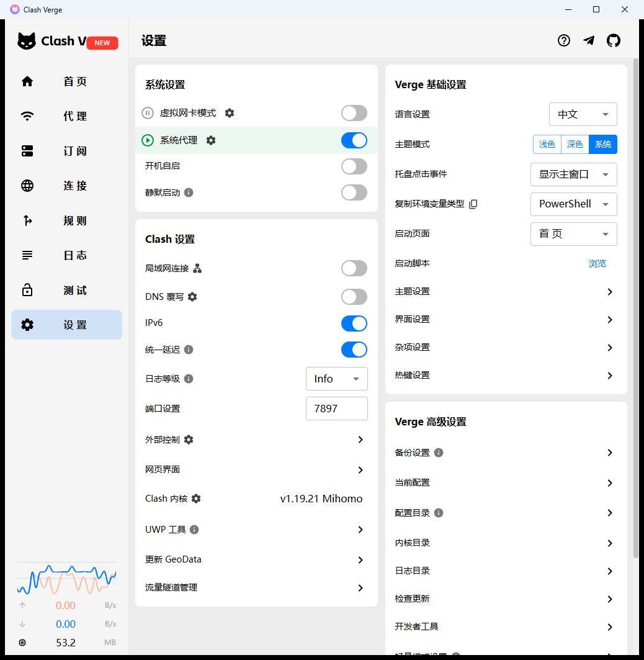
Task: Click 浏览 to choose startup script
Action: coord(597,263)
